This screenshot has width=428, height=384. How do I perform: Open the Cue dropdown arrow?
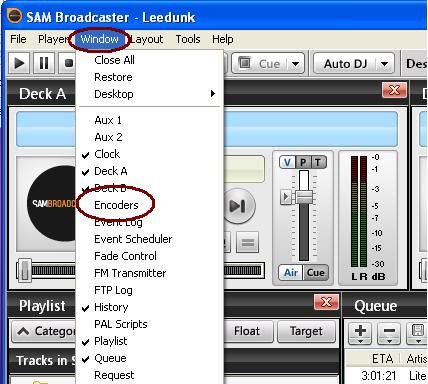[296, 63]
